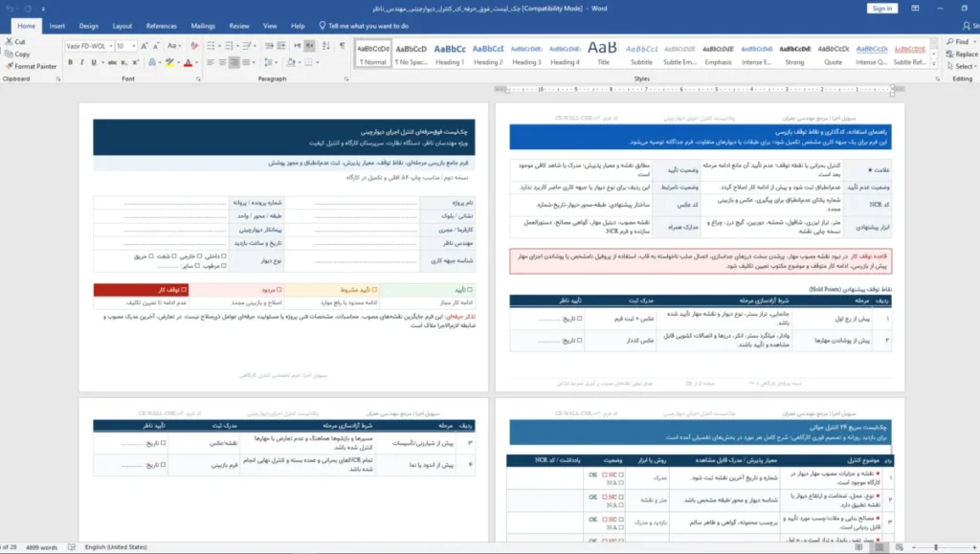Apply the Strong style
This screenshot has height=554, width=980.
tap(794, 54)
